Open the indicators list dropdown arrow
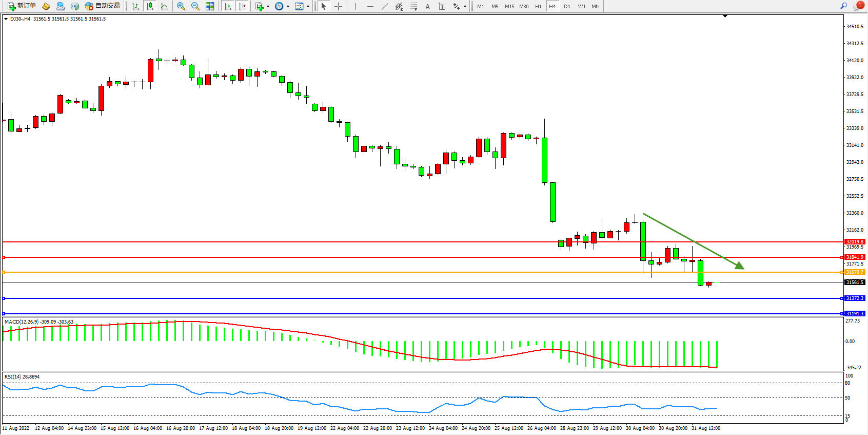The height and width of the screenshot is (435, 868). tap(268, 7)
